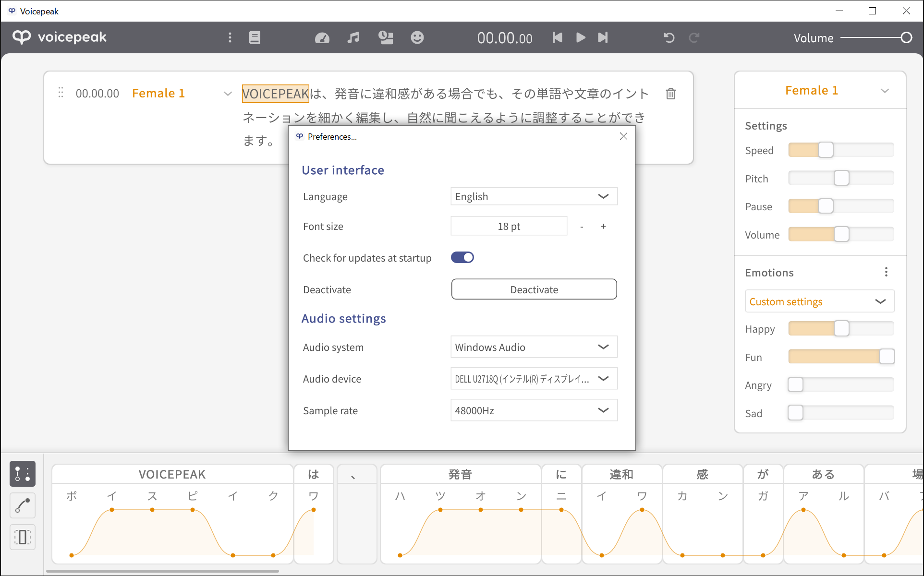Click the 違和 segment header in accent editor
The height and width of the screenshot is (576, 924).
(x=621, y=474)
